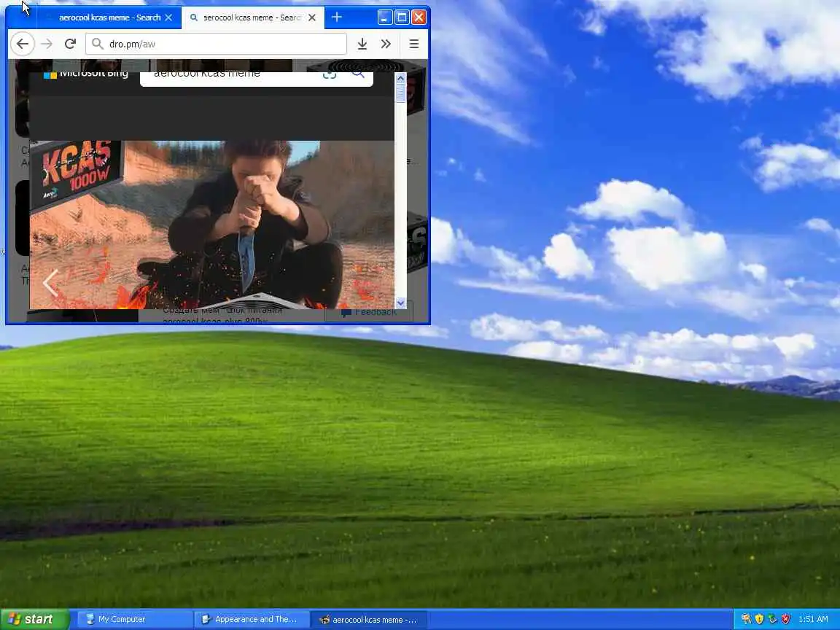The width and height of the screenshot is (840, 630).
Task: Click the forward navigation arrow
Action: tap(47, 44)
